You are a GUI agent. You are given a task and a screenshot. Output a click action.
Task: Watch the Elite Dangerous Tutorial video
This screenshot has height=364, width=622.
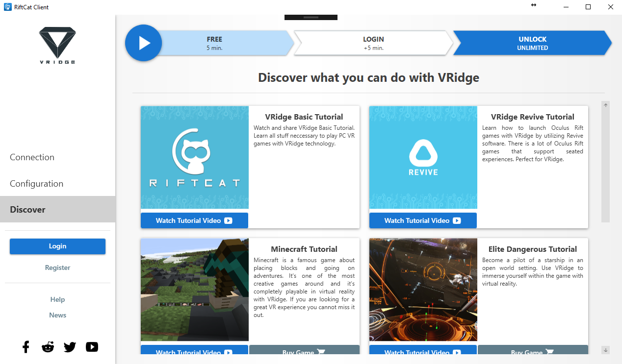pos(423,350)
